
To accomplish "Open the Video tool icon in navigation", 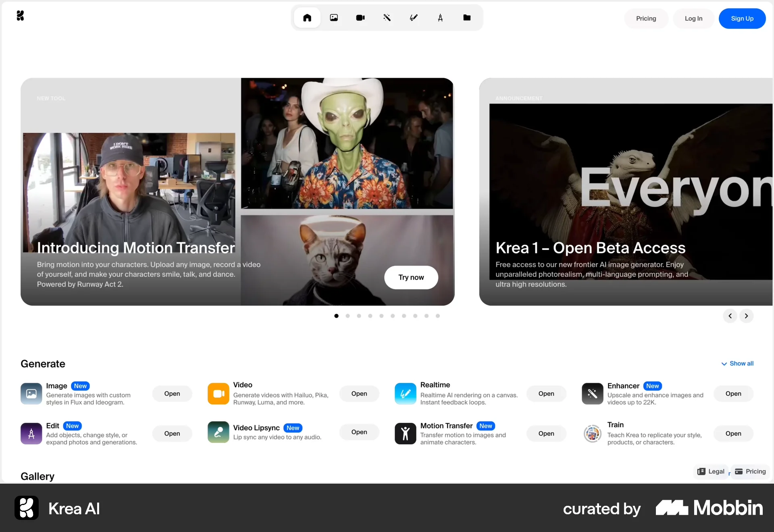I will coord(360,17).
